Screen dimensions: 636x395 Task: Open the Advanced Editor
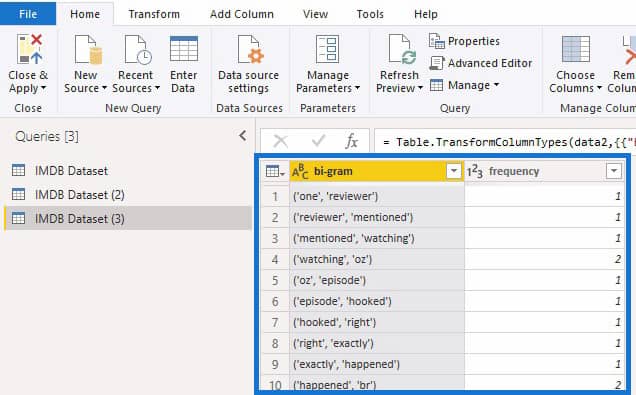point(481,63)
